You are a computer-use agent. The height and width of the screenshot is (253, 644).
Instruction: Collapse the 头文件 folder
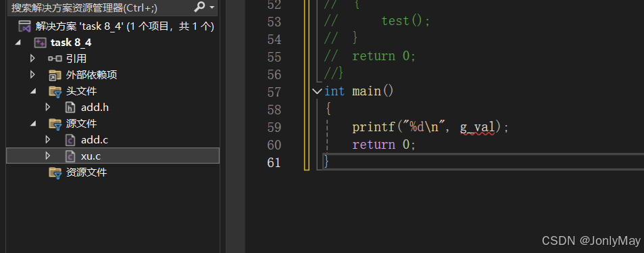point(33,91)
